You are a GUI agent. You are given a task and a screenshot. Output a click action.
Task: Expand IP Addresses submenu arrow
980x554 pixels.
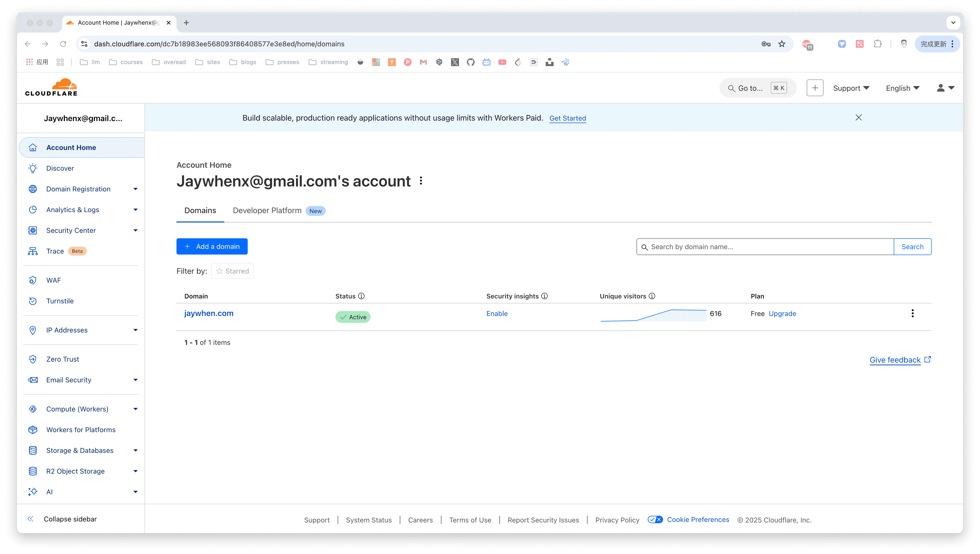tap(136, 330)
